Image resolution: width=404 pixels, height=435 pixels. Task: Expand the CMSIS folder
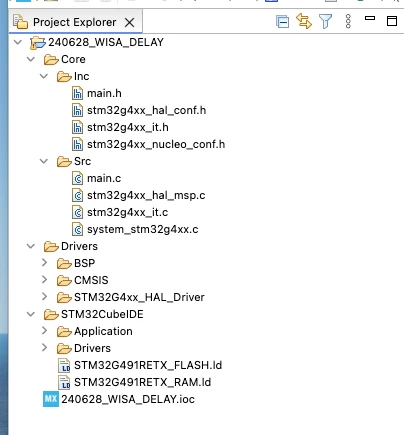(x=44, y=280)
